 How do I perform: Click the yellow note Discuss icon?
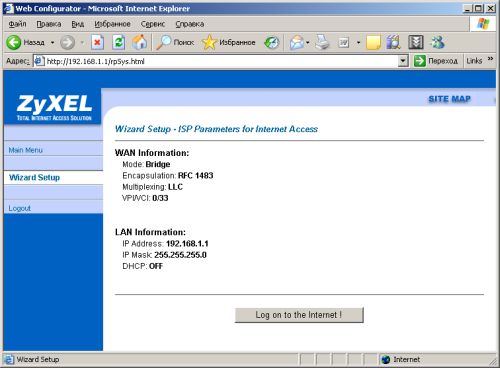(373, 42)
